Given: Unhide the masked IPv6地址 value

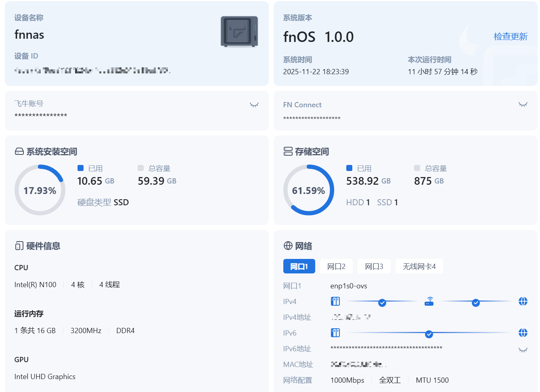Looking at the screenshot, I should 523,350.
